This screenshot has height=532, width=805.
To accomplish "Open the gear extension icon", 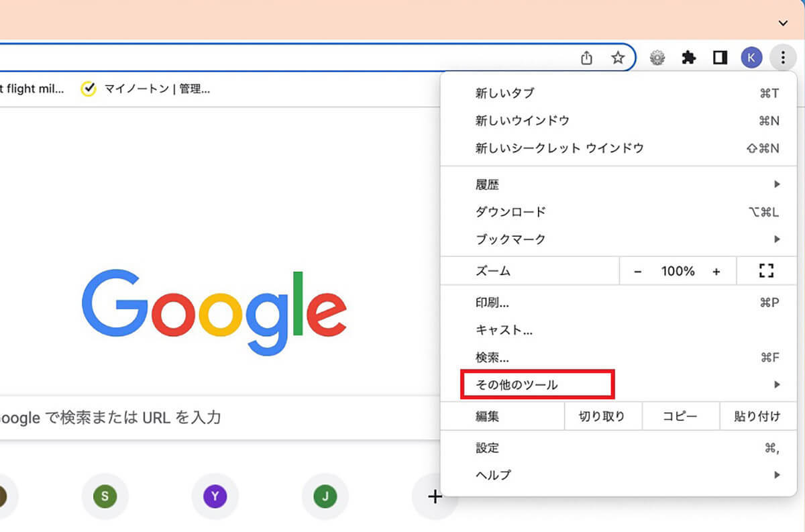I will point(657,58).
